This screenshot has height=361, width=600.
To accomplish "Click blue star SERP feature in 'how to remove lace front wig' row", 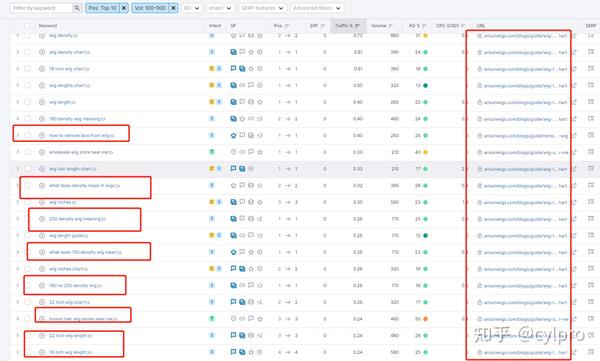I will click(233, 135).
